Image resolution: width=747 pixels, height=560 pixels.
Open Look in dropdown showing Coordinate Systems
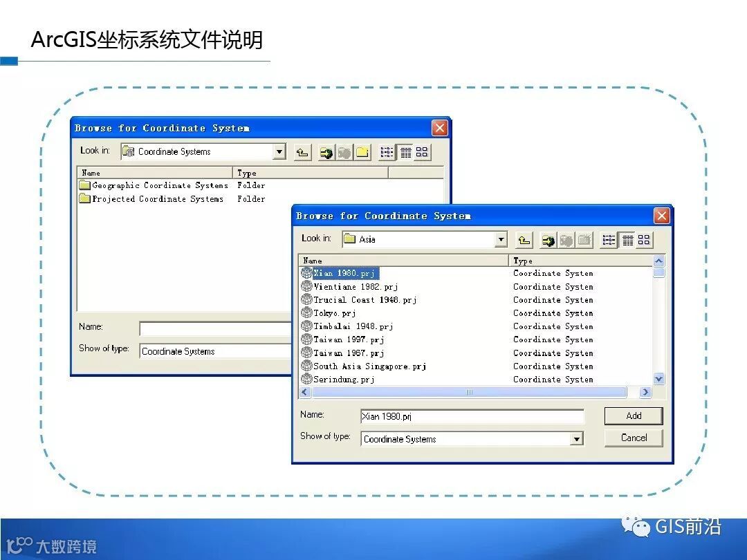click(279, 152)
